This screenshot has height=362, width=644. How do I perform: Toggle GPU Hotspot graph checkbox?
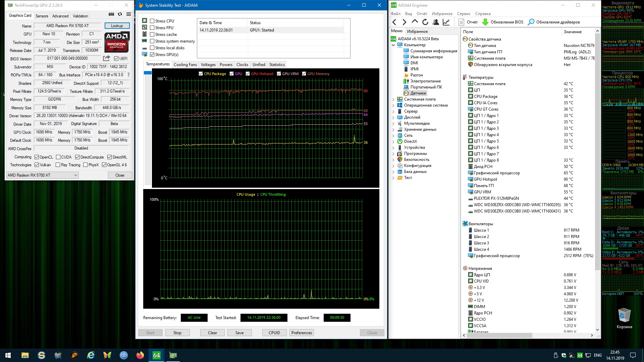point(248,74)
